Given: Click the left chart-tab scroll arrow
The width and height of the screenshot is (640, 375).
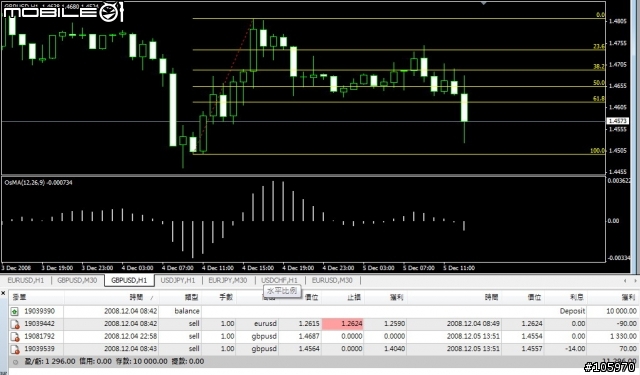Looking at the screenshot, I should [625, 281].
